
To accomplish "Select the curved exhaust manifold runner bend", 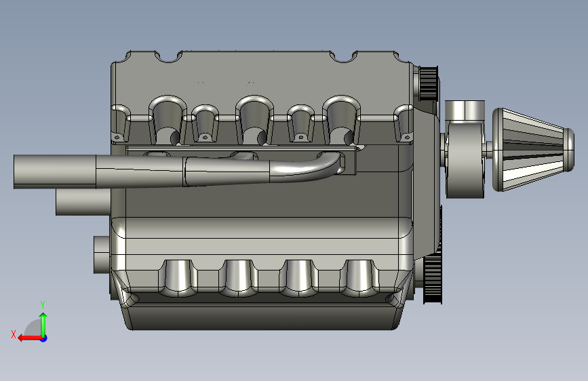I will (306, 169).
